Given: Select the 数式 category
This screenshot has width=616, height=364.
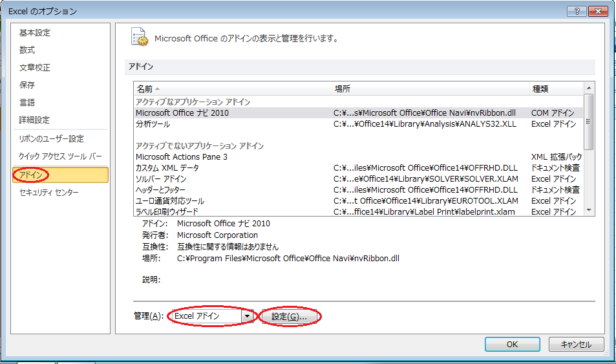Looking at the screenshot, I should pyautogui.click(x=27, y=50).
